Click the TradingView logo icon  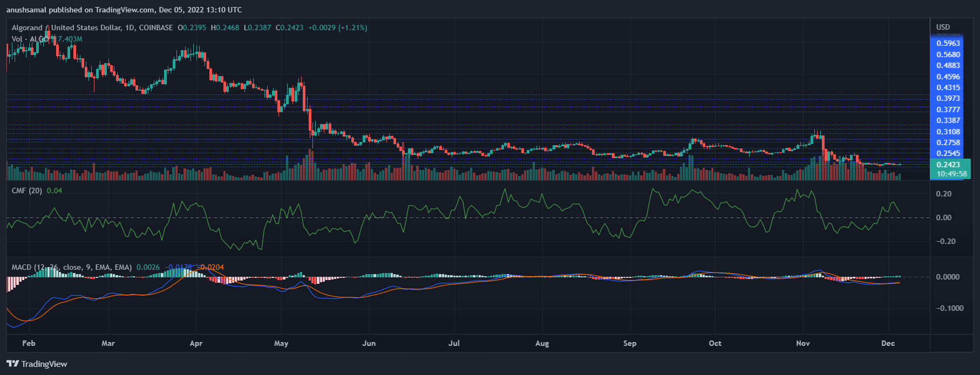12,364
